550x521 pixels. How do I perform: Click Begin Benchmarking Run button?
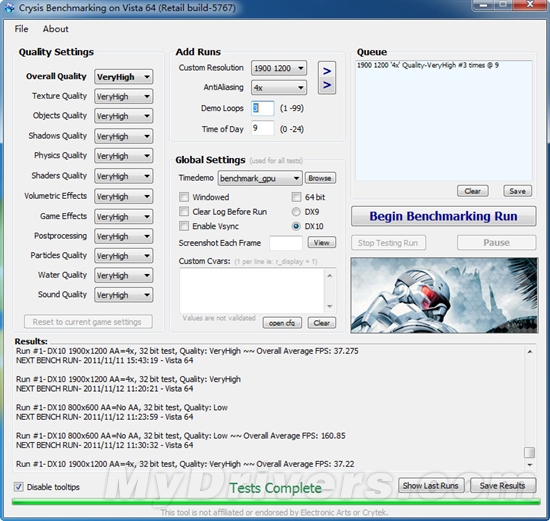point(444,216)
